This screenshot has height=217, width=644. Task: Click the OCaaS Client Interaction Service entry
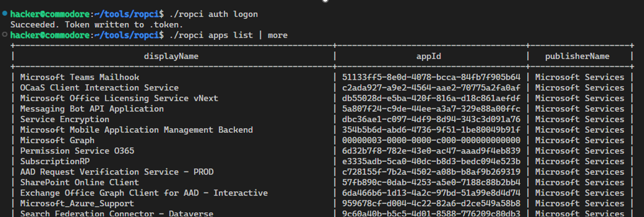tap(99, 88)
